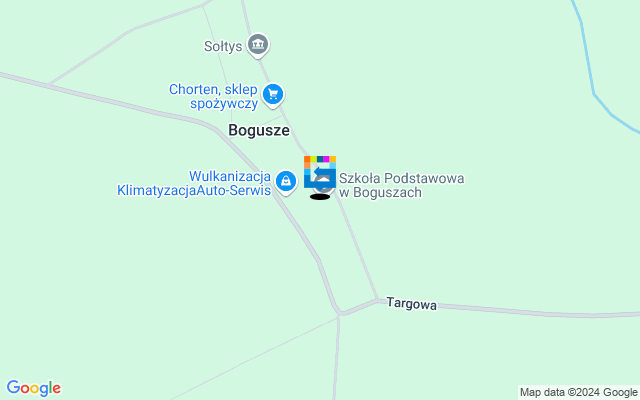This screenshot has width=640, height=400.
Task: Click the Targowa street label
Action: pyautogui.click(x=411, y=304)
